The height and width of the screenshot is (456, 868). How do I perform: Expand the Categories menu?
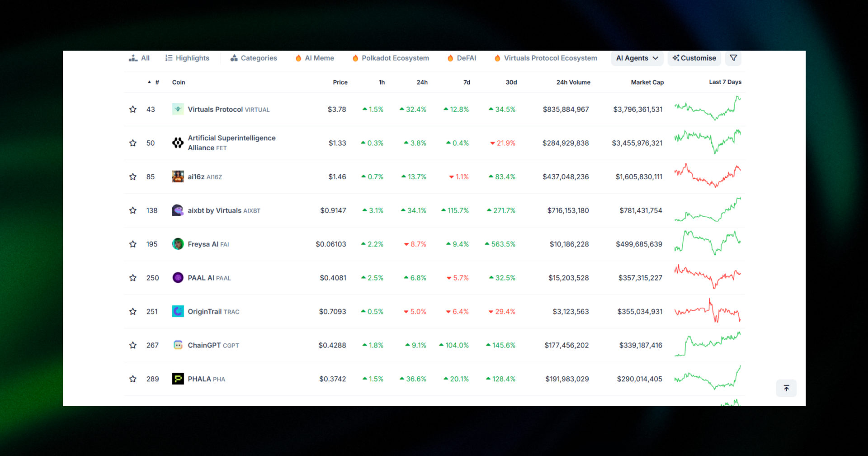coord(253,58)
